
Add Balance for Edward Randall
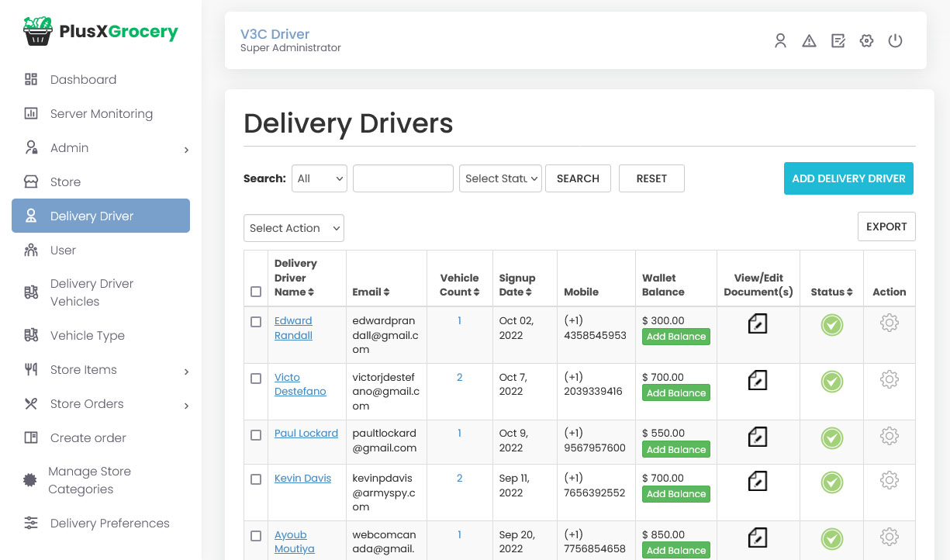click(676, 337)
